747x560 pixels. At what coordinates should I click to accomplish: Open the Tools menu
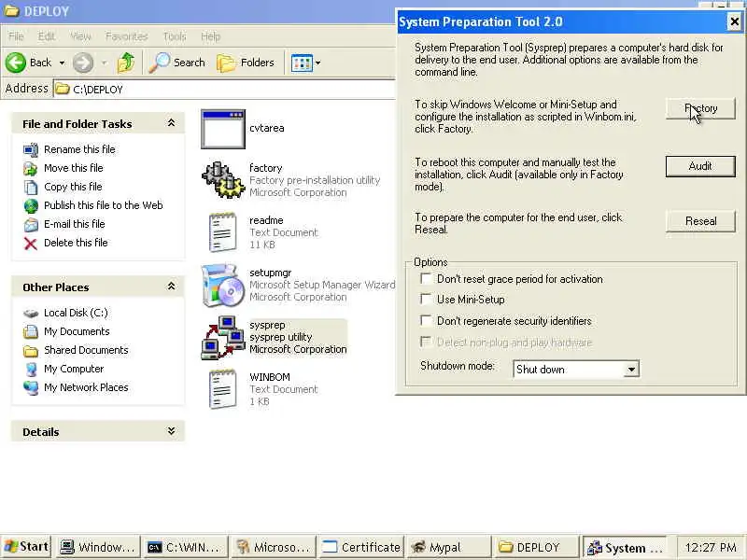[x=175, y=36]
